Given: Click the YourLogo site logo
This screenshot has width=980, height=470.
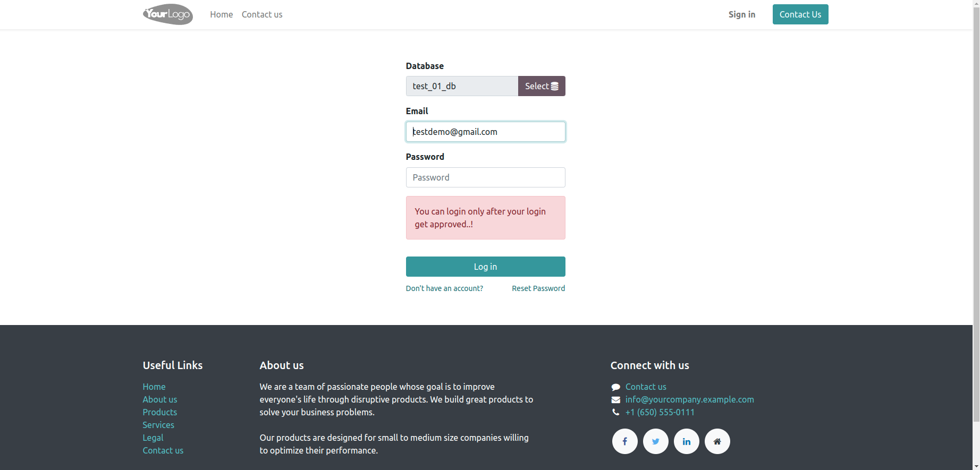Looking at the screenshot, I should [x=167, y=14].
